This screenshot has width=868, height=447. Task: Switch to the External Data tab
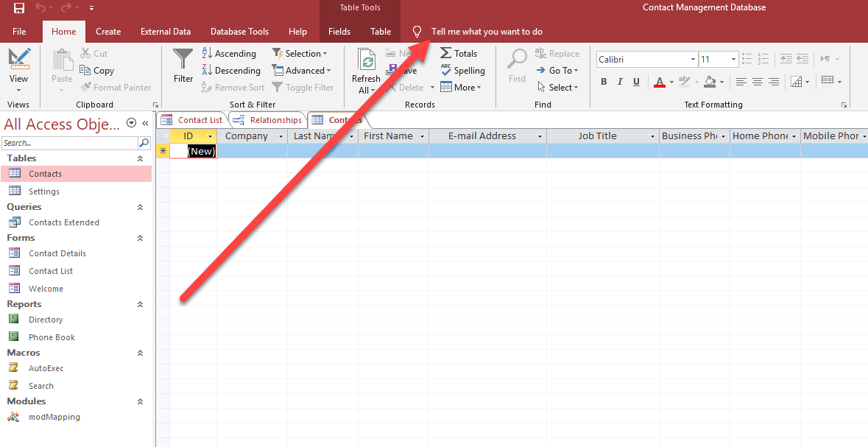click(166, 32)
